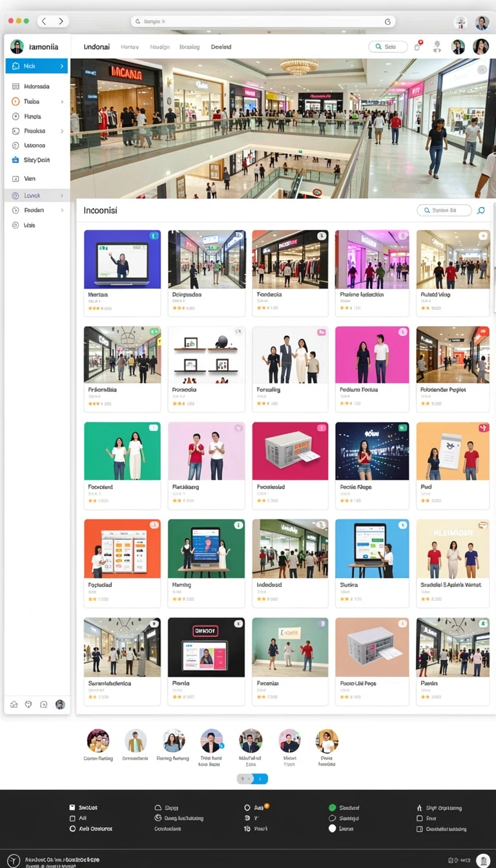496x868 pixels.
Task: Click the logo icon in the footer bottom-left
Action: [13, 860]
